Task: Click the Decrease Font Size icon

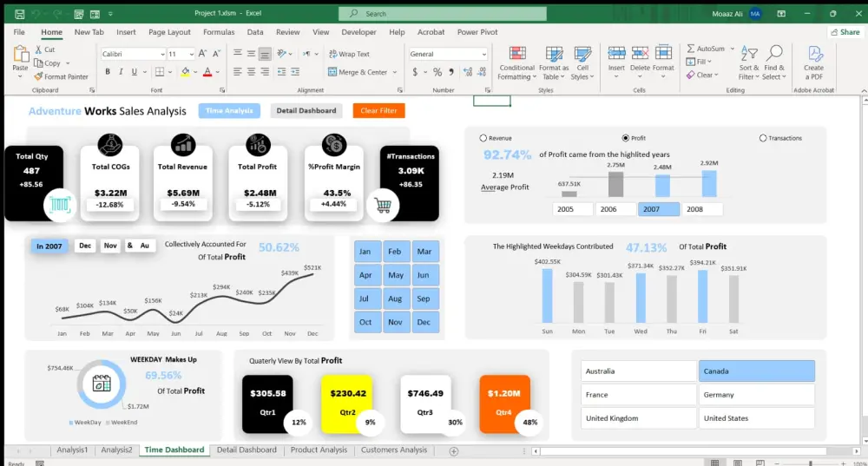Action: [x=216, y=54]
